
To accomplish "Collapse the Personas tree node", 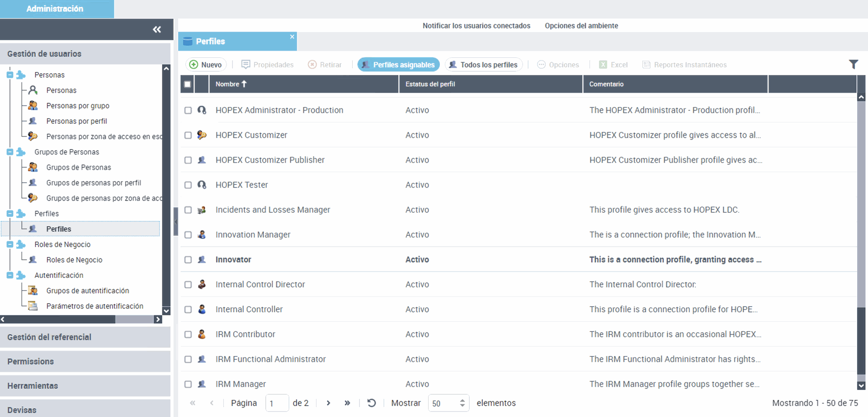I will pyautogui.click(x=10, y=75).
